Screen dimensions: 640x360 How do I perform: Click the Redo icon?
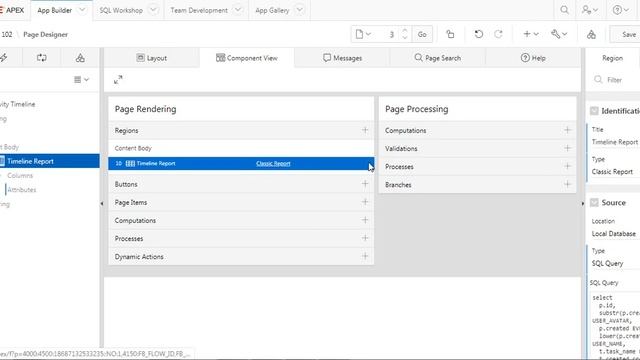498,34
